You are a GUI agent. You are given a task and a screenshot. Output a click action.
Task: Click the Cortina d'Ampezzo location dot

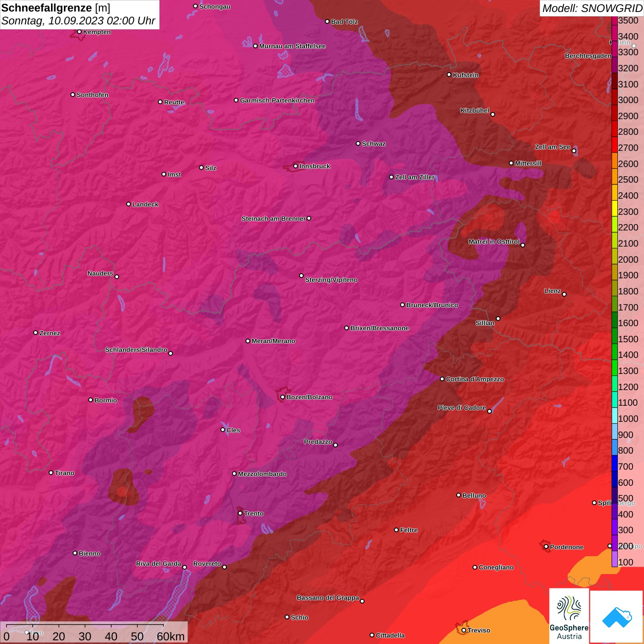442,379
